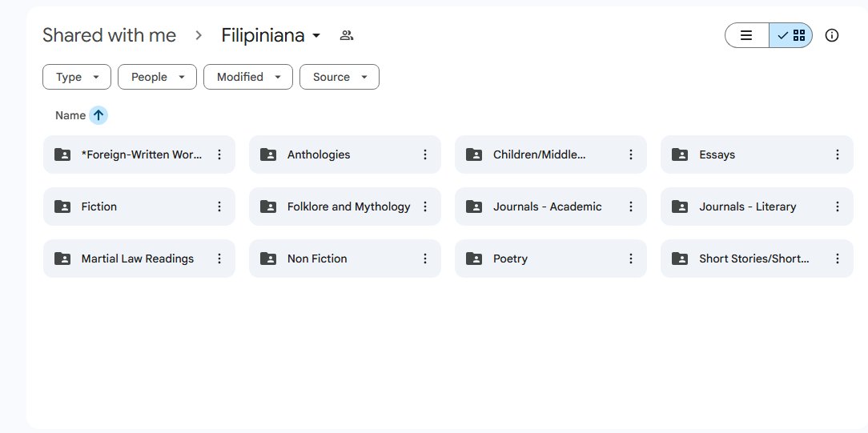
Task: Open the People filter dropdown
Action: pos(157,77)
